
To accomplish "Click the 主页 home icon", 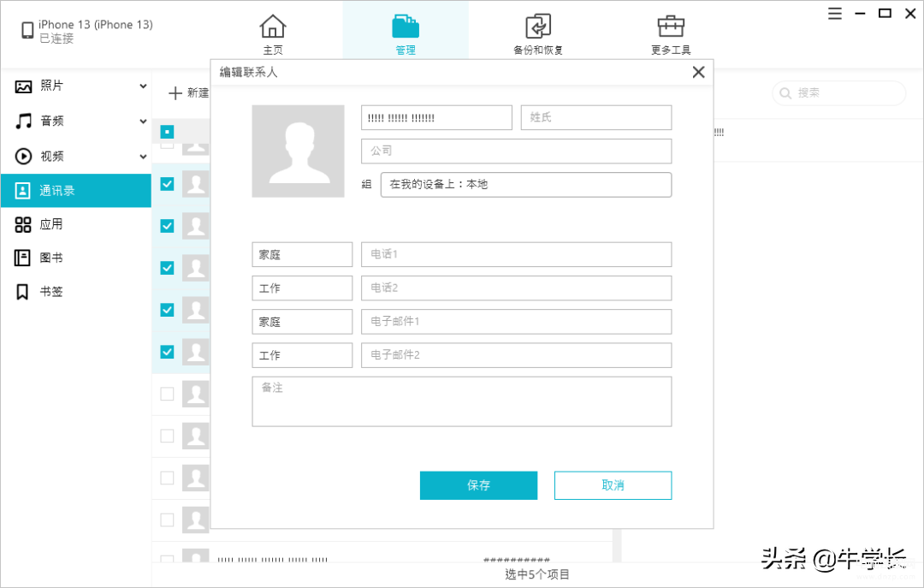I will pos(273,27).
